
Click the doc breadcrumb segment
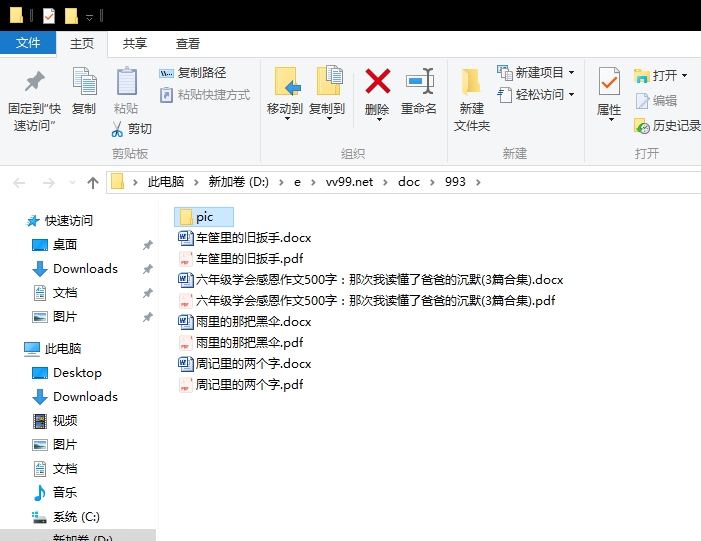click(x=409, y=182)
